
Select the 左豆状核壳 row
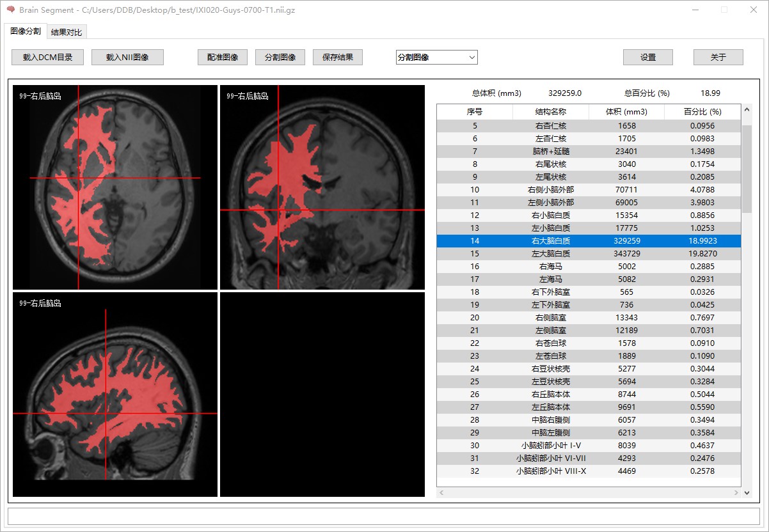pos(589,382)
